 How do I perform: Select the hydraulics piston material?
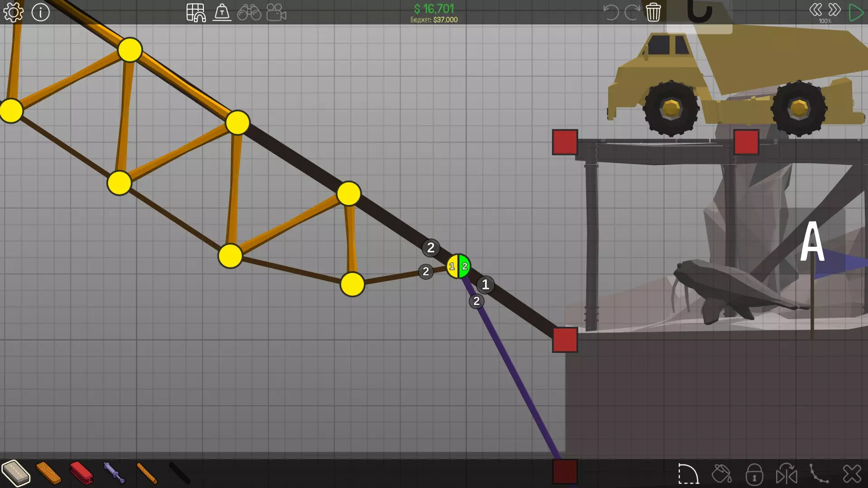click(x=114, y=473)
